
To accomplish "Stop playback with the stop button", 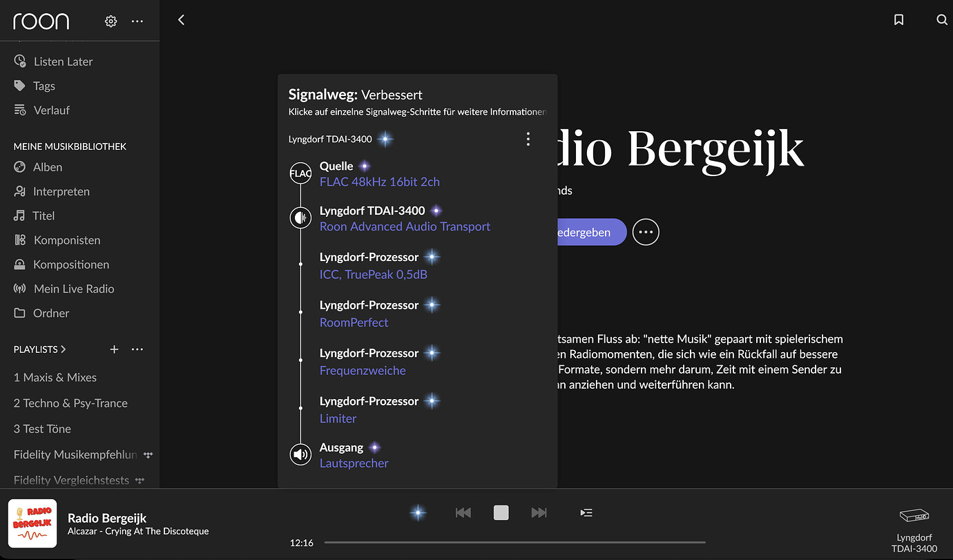I will (x=501, y=512).
